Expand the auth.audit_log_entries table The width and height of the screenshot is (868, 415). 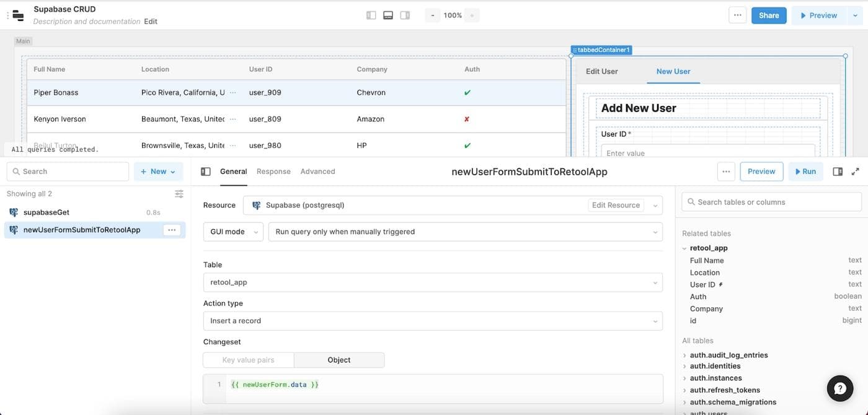[684, 355]
